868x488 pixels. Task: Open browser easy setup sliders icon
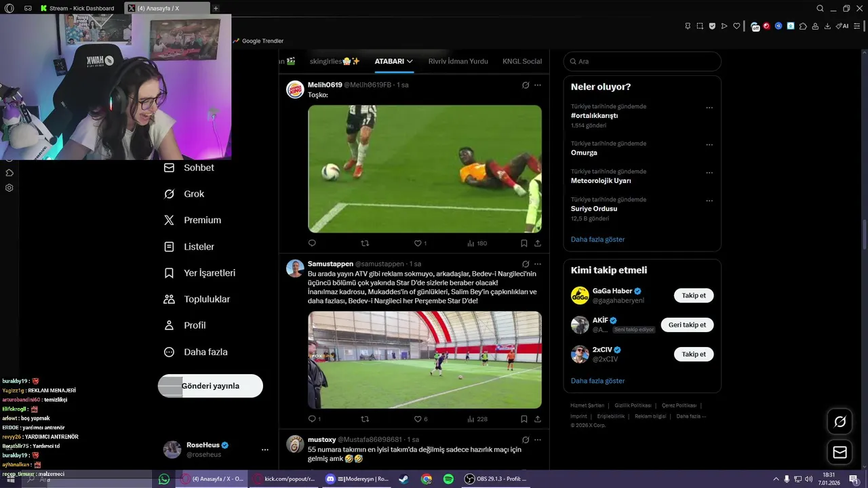tap(857, 26)
